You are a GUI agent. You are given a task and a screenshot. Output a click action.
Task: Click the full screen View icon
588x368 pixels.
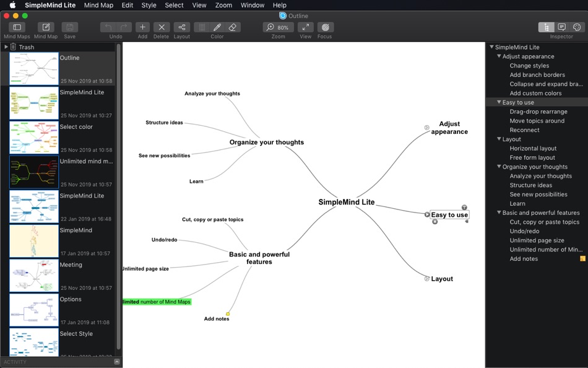pos(306,27)
